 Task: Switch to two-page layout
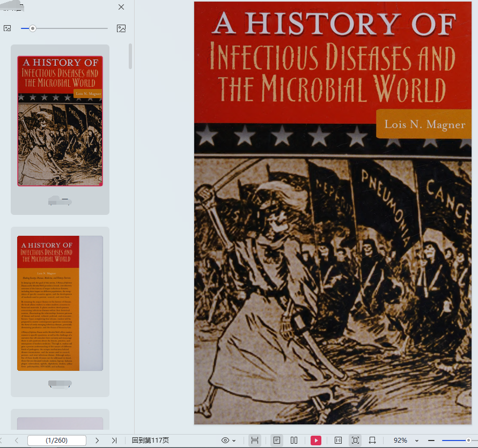pos(294,440)
